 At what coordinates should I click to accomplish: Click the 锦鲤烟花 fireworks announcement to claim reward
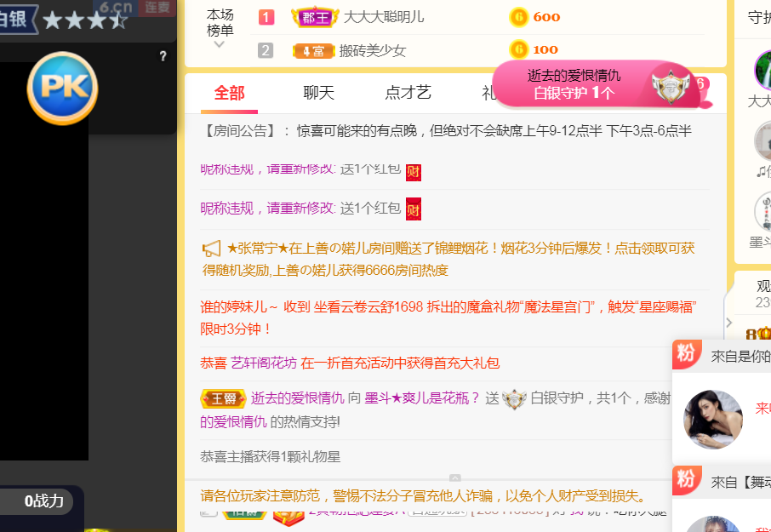(448, 259)
